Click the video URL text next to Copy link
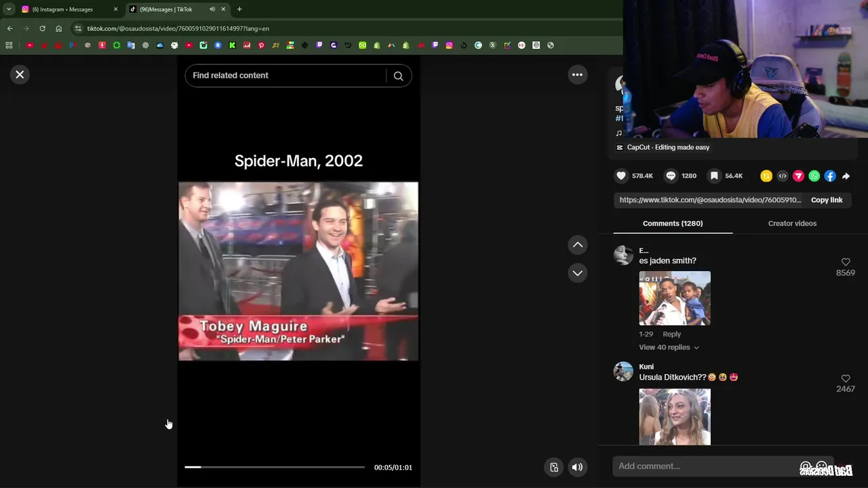 (x=710, y=200)
